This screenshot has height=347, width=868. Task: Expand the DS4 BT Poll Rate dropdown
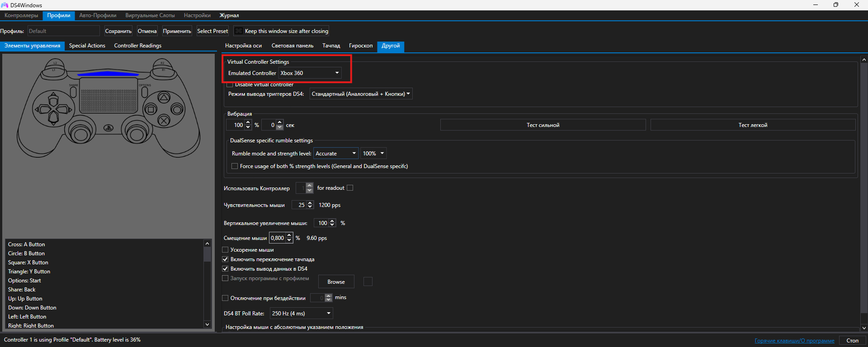(x=301, y=314)
